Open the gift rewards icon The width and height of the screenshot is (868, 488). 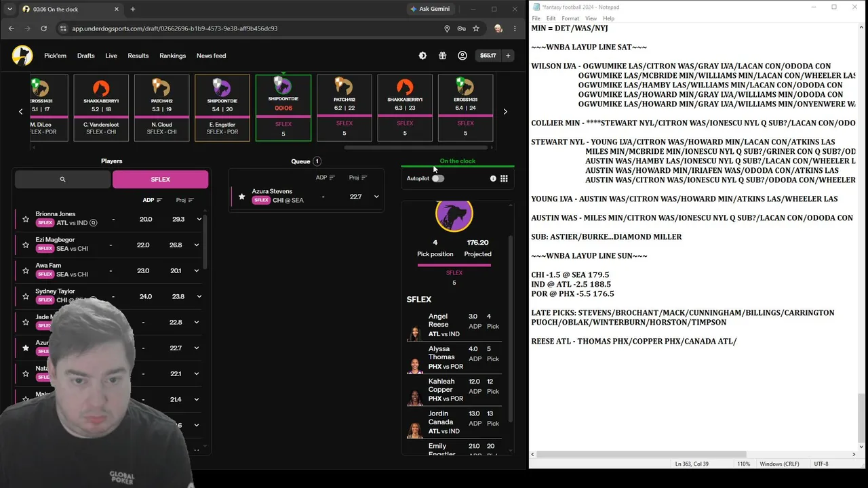[442, 56]
